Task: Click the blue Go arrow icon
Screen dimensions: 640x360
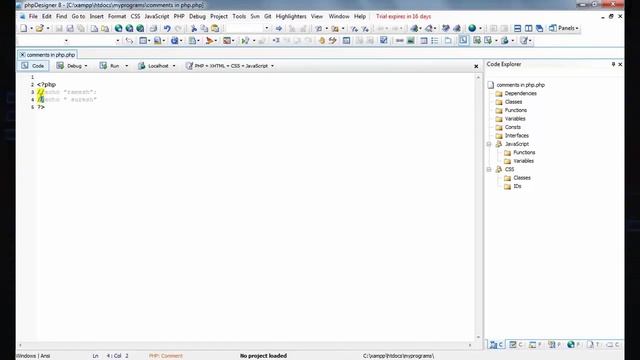Action: (x=279, y=28)
